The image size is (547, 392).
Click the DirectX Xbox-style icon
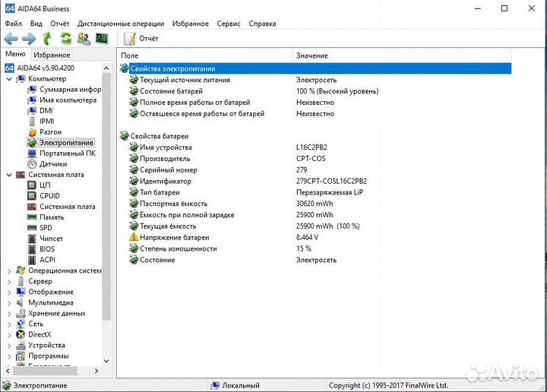point(21,335)
